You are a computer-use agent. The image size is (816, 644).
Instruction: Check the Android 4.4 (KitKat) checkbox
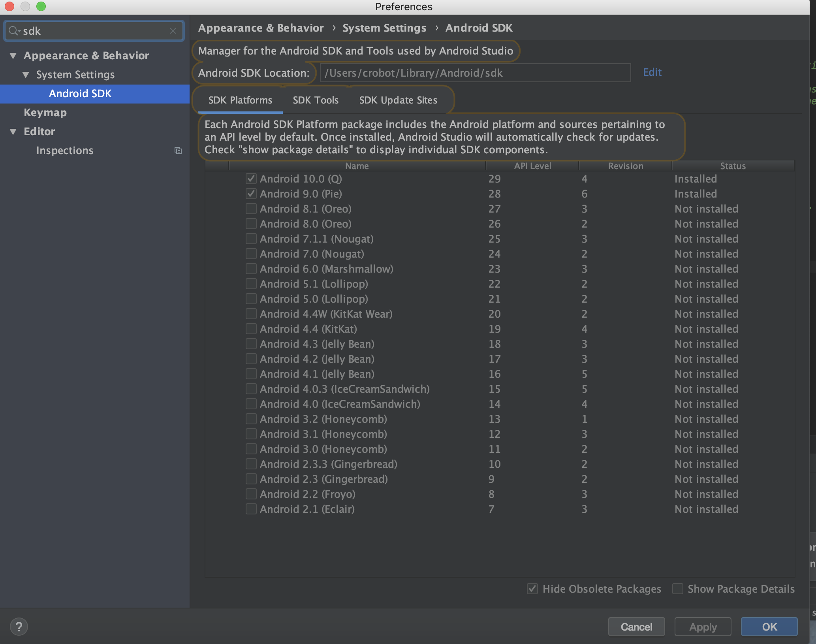click(251, 329)
